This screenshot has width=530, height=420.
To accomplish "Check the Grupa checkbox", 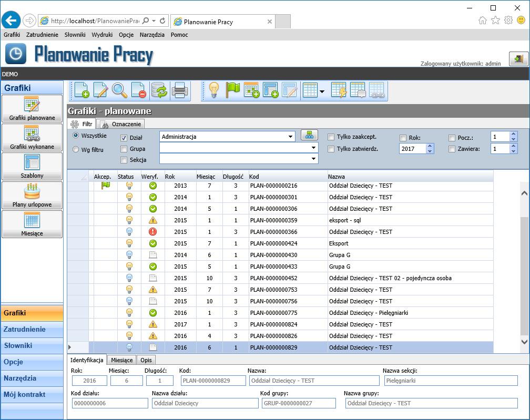I will [x=124, y=149].
